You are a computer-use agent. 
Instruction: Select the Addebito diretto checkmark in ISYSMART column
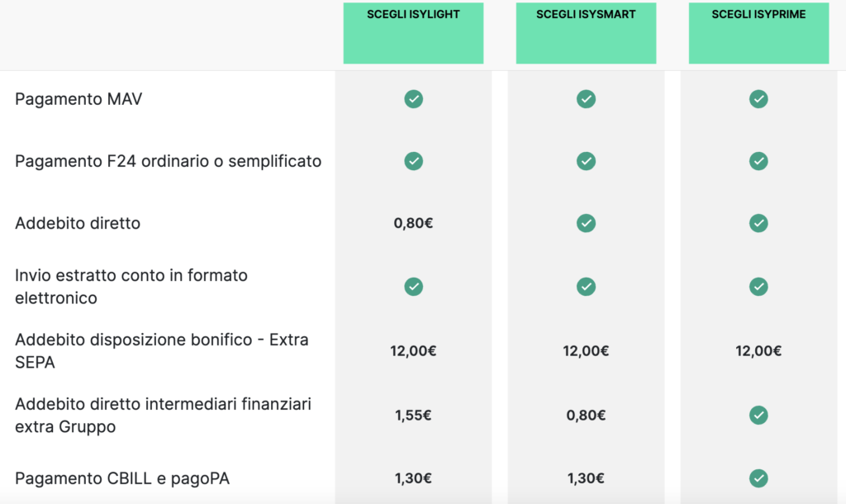click(586, 223)
